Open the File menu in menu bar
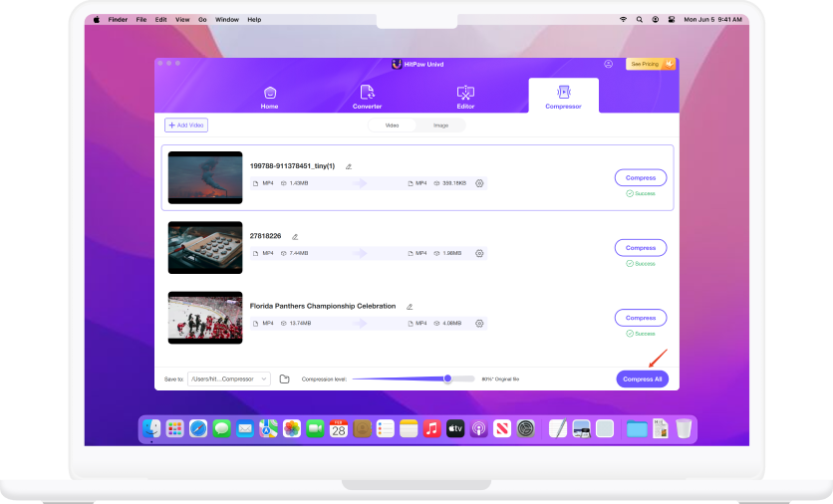The width and height of the screenshot is (833, 504). (141, 20)
